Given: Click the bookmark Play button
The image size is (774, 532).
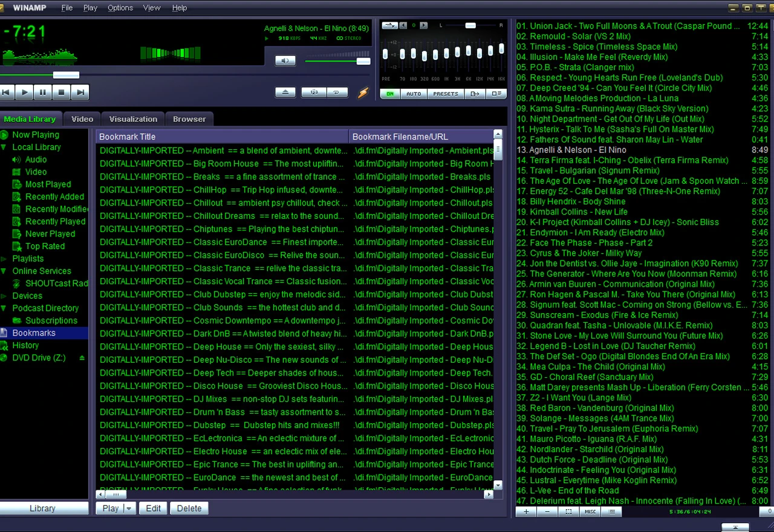Looking at the screenshot, I should 110,508.
